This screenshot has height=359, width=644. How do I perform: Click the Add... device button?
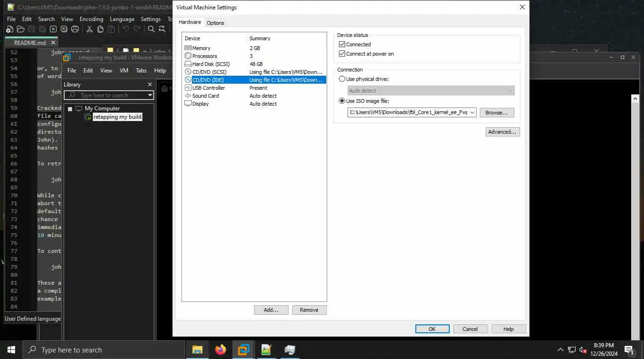pos(271,310)
